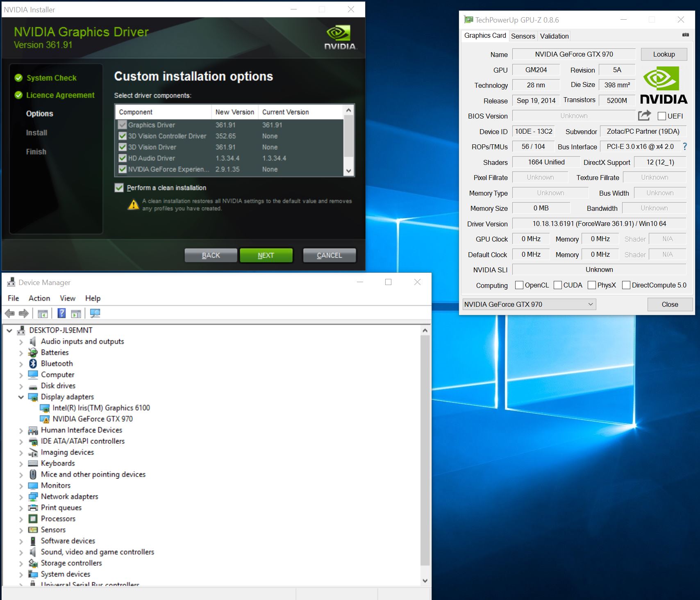The image size is (700, 600).
Task: Click the Driver Version field in GPU-Z
Action: coord(599,224)
